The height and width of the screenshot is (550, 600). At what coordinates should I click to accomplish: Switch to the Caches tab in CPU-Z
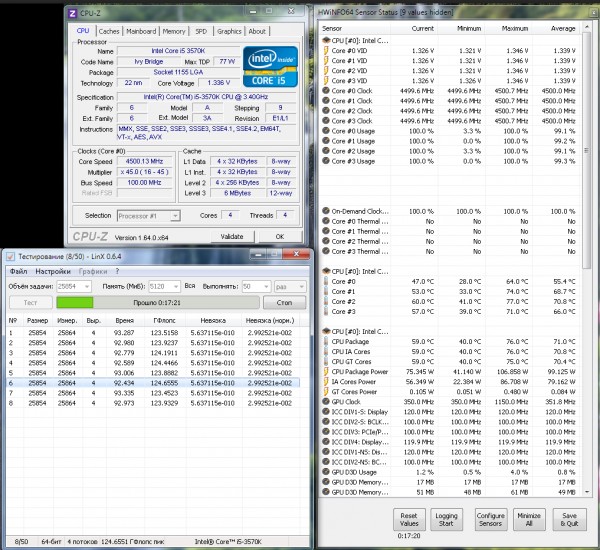[109, 31]
